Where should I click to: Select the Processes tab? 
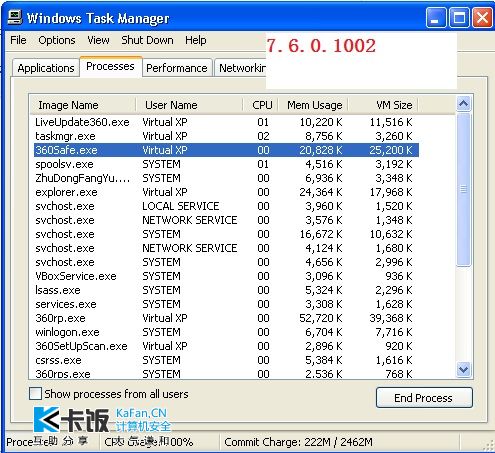pos(110,66)
